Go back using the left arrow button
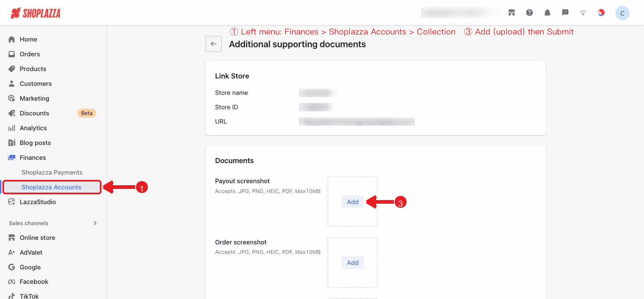 coord(214,44)
